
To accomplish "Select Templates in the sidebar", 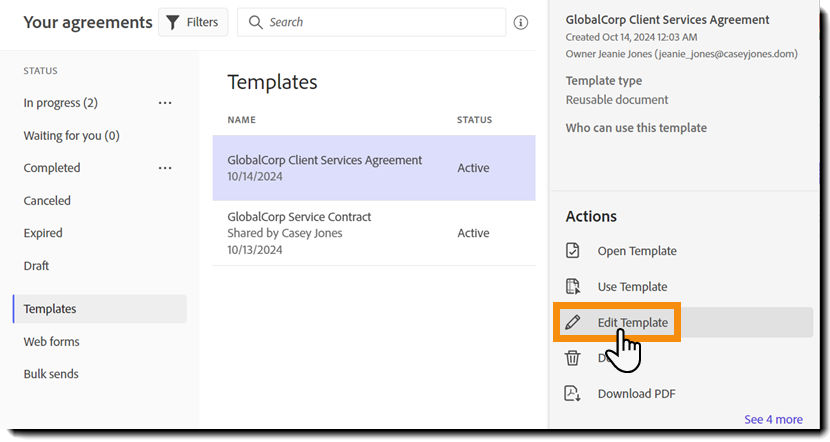I will 100,309.
